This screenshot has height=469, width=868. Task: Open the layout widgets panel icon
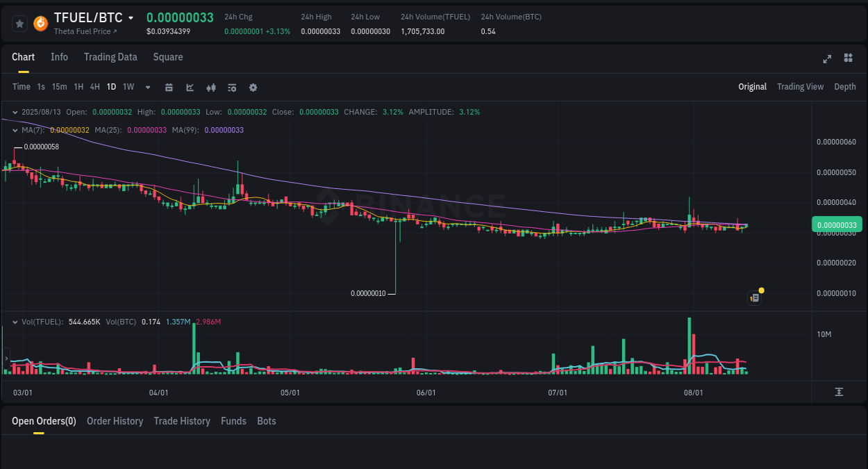848,58
